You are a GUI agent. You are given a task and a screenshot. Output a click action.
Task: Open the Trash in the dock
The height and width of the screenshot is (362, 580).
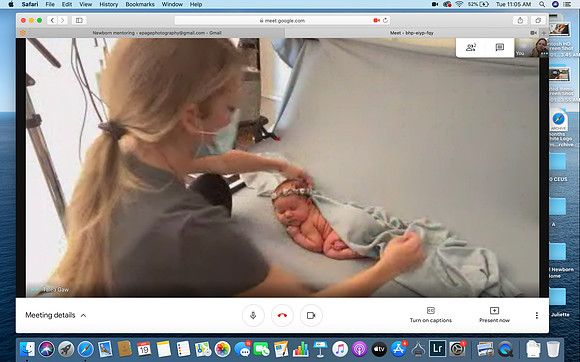tap(553, 349)
